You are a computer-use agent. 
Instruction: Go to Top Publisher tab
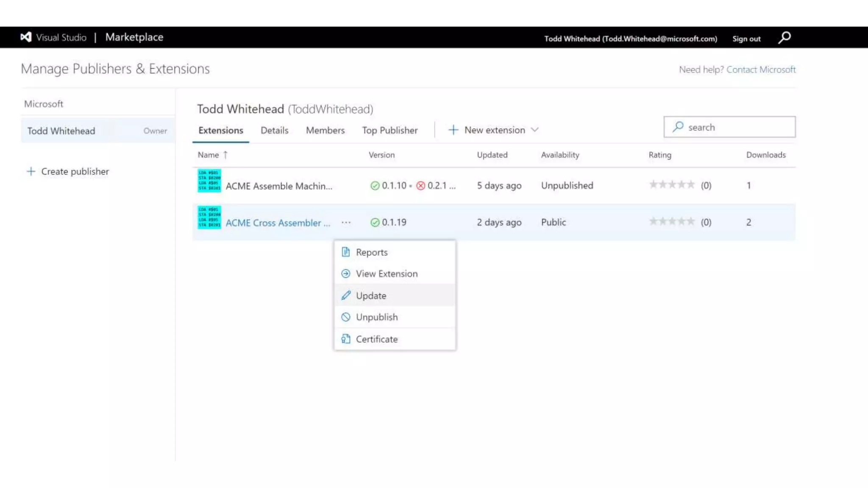389,130
